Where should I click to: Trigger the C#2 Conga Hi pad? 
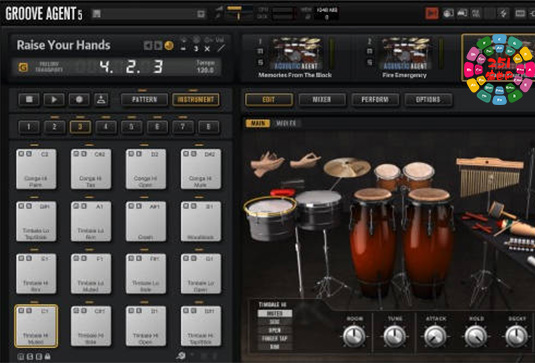tap(91, 169)
